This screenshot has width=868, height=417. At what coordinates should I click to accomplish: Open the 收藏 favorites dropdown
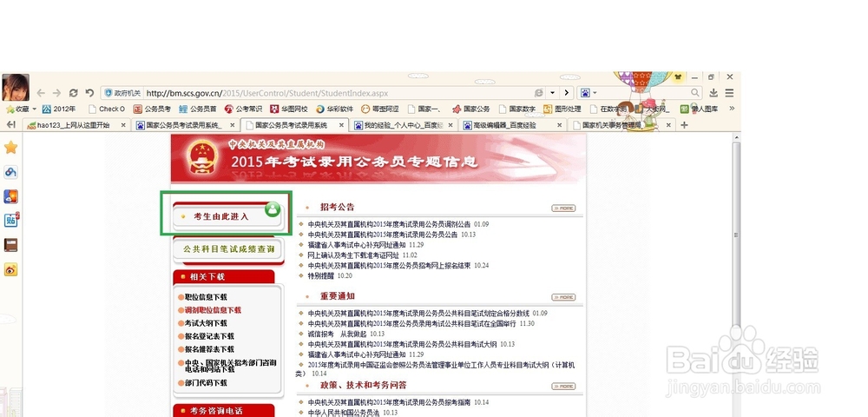click(x=21, y=109)
